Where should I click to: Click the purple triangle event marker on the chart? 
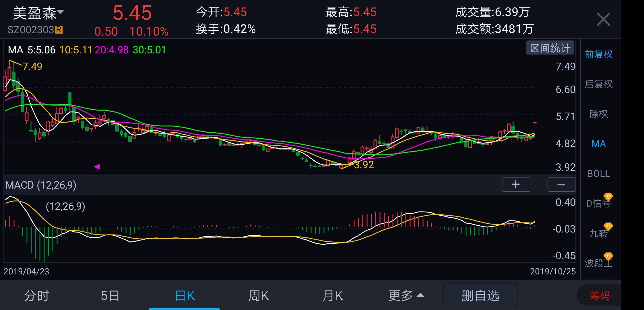coord(98,166)
